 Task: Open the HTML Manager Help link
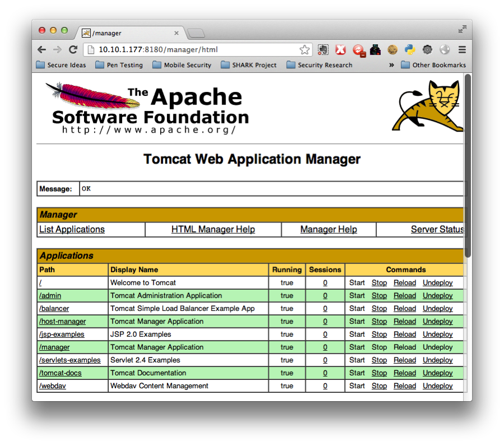point(213,230)
